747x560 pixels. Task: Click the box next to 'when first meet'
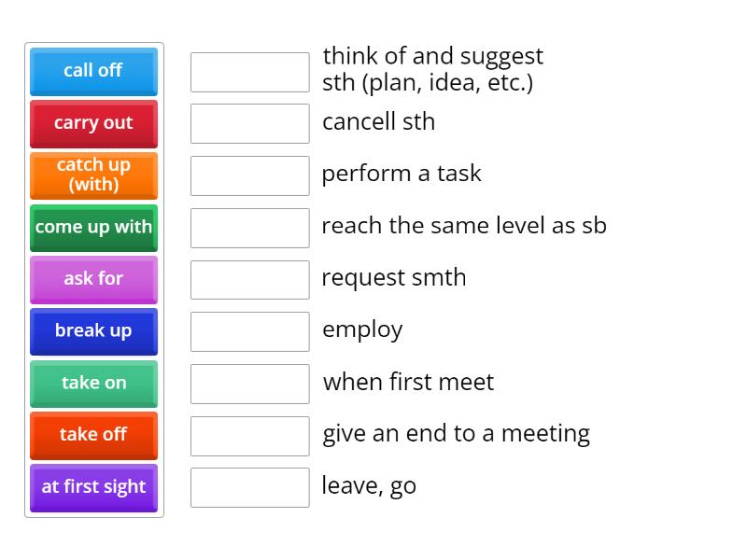[x=249, y=383]
